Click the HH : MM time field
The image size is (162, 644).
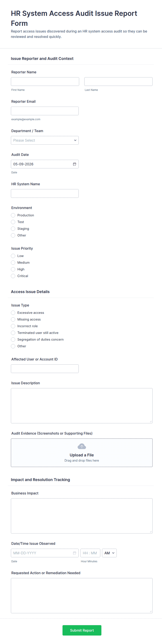pos(90,553)
